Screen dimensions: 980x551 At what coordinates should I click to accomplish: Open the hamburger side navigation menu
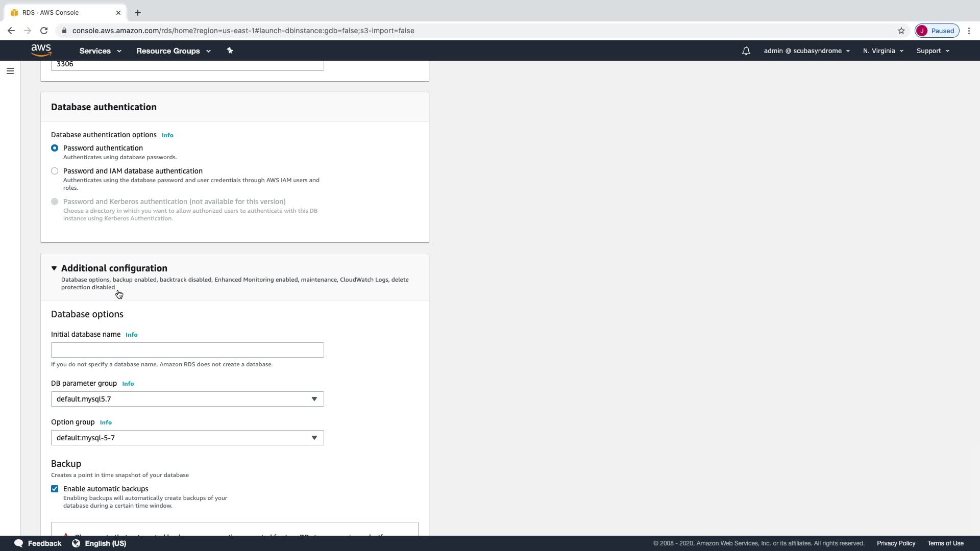[x=10, y=71]
